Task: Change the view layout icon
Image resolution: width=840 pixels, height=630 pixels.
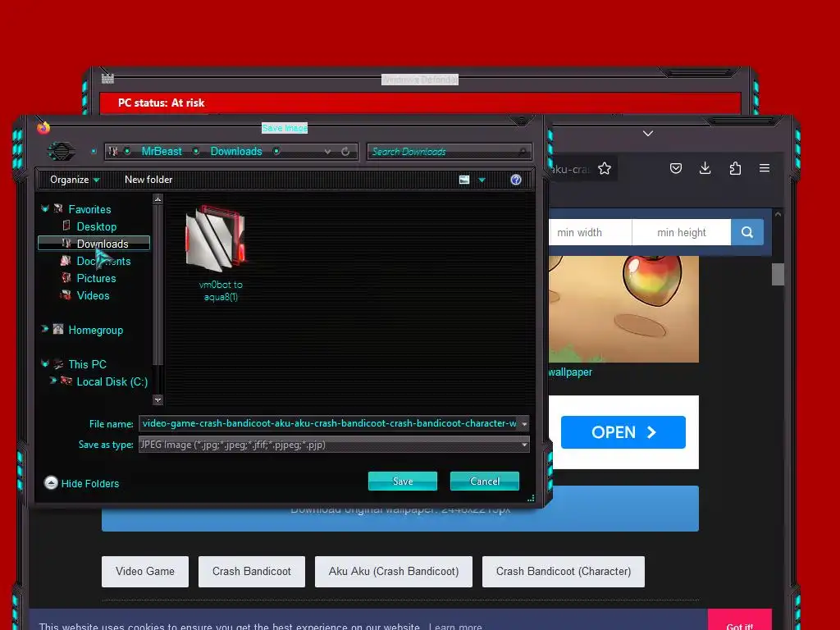Action: (x=464, y=180)
